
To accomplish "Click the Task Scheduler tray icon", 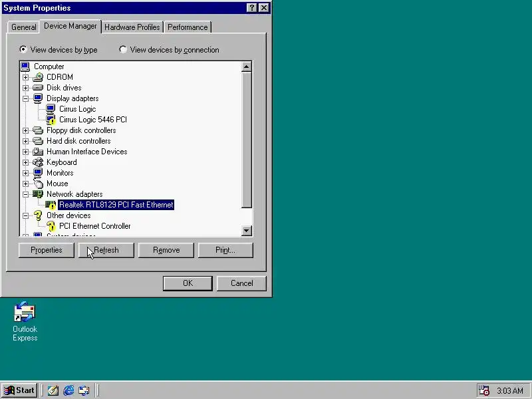I will tap(483, 390).
